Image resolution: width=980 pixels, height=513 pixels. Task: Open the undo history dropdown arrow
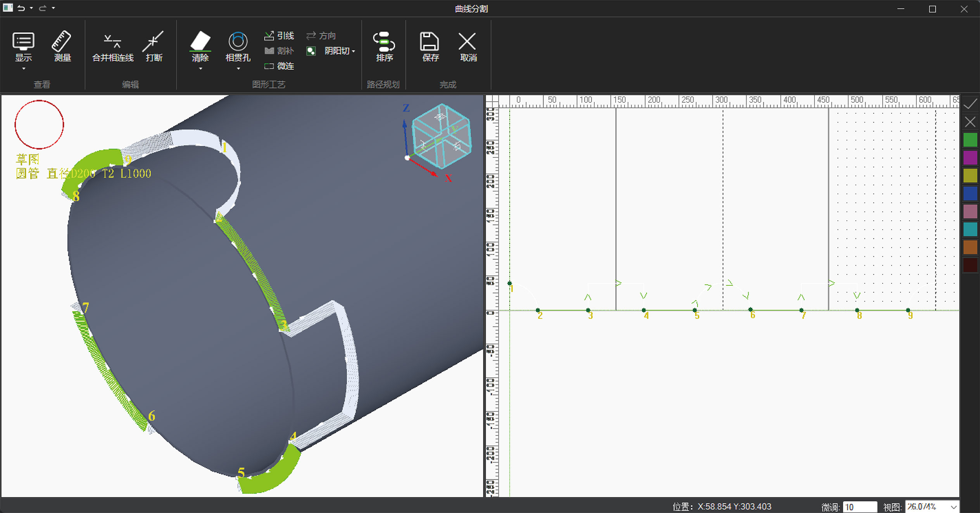coord(31,8)
